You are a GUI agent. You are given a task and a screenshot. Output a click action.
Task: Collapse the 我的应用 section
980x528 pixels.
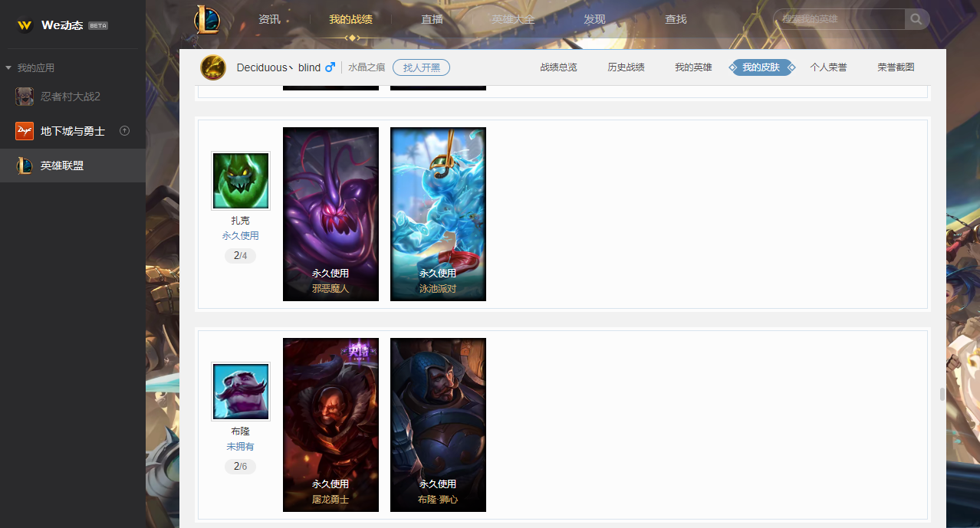[8, 68]
